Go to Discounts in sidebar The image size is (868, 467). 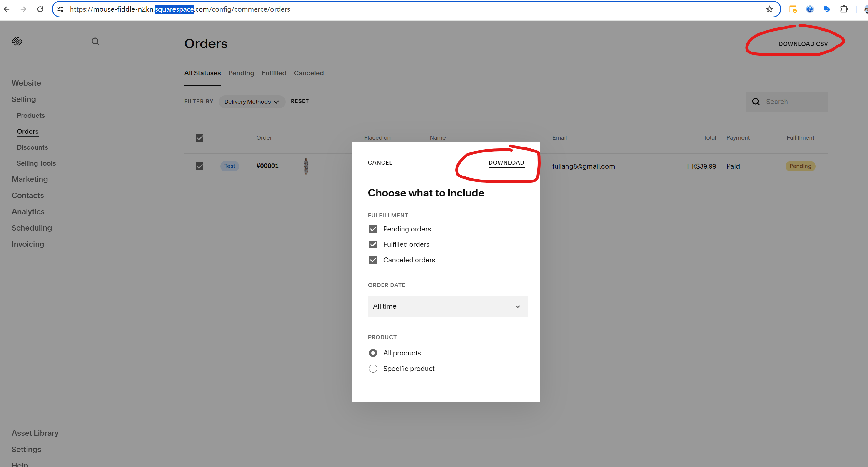[x=32, y=147]
